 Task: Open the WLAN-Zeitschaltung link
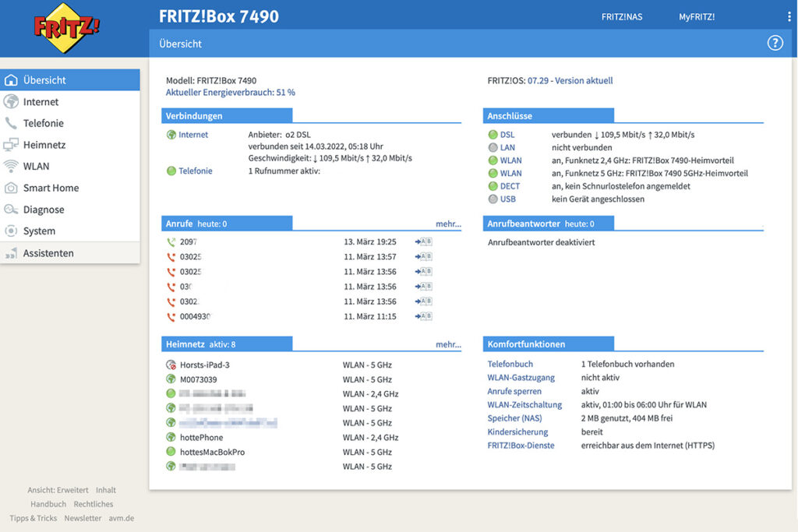point(524,405)
